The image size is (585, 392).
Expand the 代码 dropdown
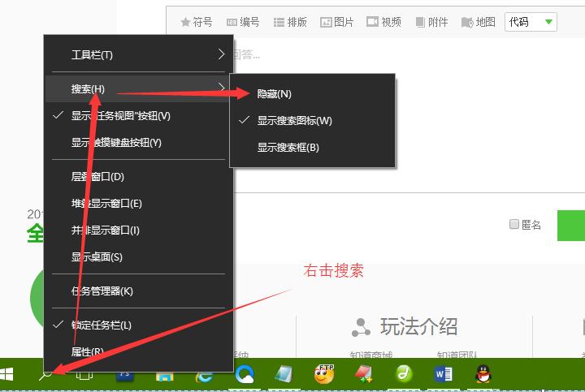click(531, 22)
